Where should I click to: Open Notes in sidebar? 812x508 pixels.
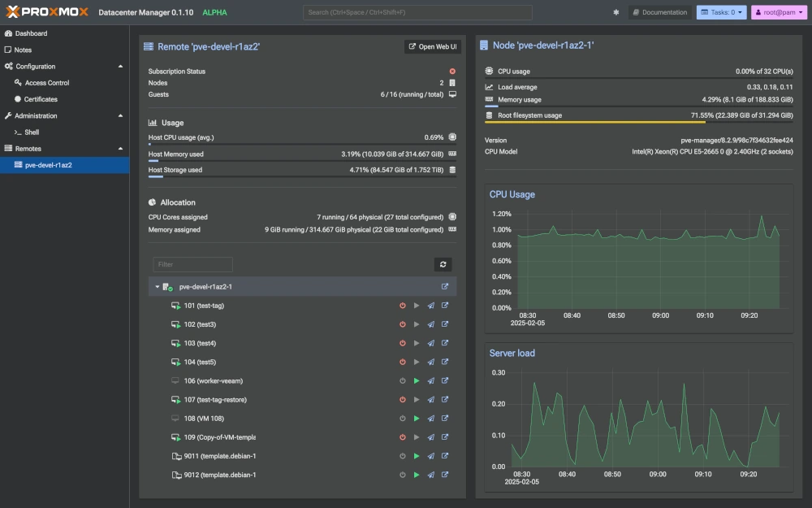(x=64, y=50)
